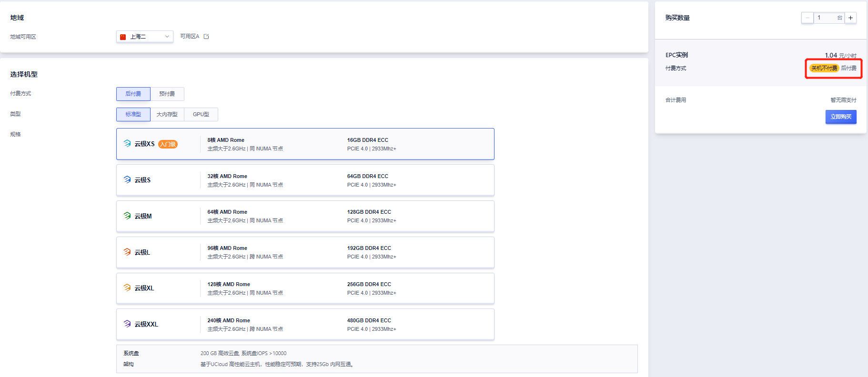This screenshot has height=377, width=868.
Task: Click the 暂无需支付 total cost text
Action: pyautogui.click(x=843, y=100)
